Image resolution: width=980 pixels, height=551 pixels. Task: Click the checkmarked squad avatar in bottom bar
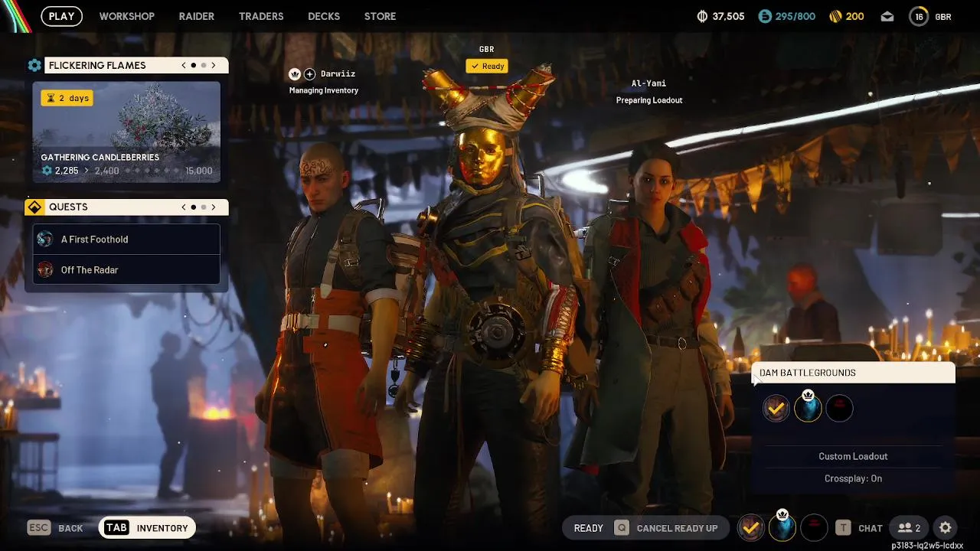pyautogui.click(x=751, y=528)
